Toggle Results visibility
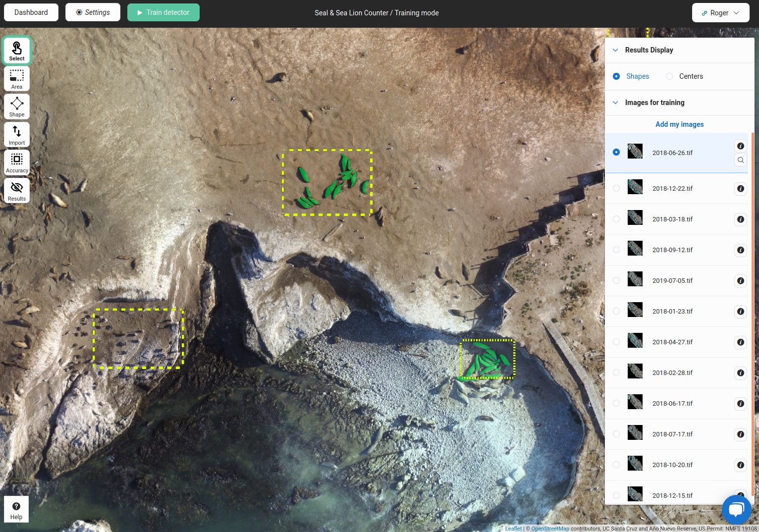The image size is (759, 532). 17,191
